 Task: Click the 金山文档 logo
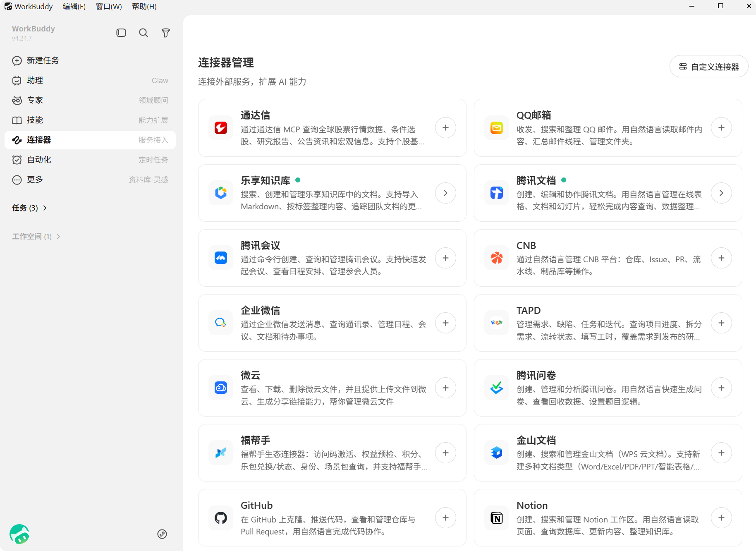[497, 453]
